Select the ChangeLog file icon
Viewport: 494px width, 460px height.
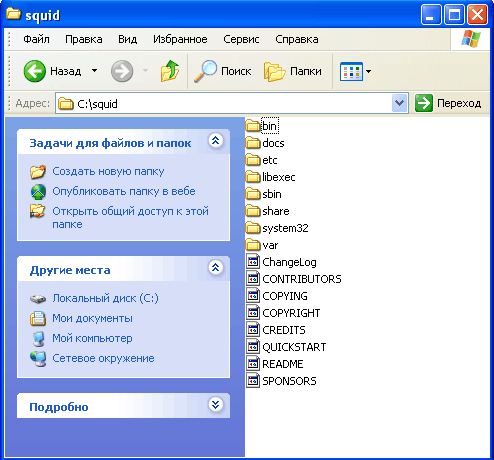coord(253,262)
